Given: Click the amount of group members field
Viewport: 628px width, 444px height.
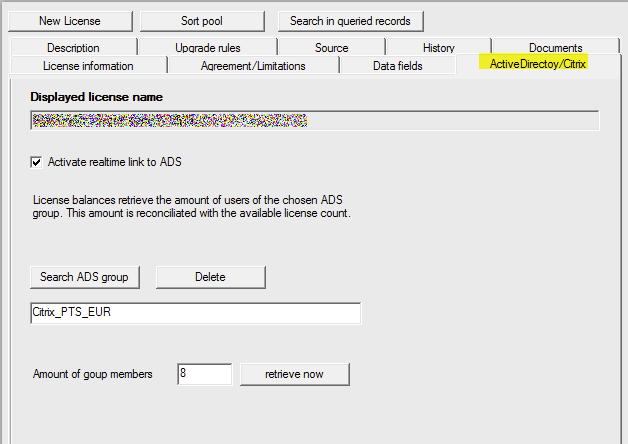Looking at the screenshot, I should [204, 374].
